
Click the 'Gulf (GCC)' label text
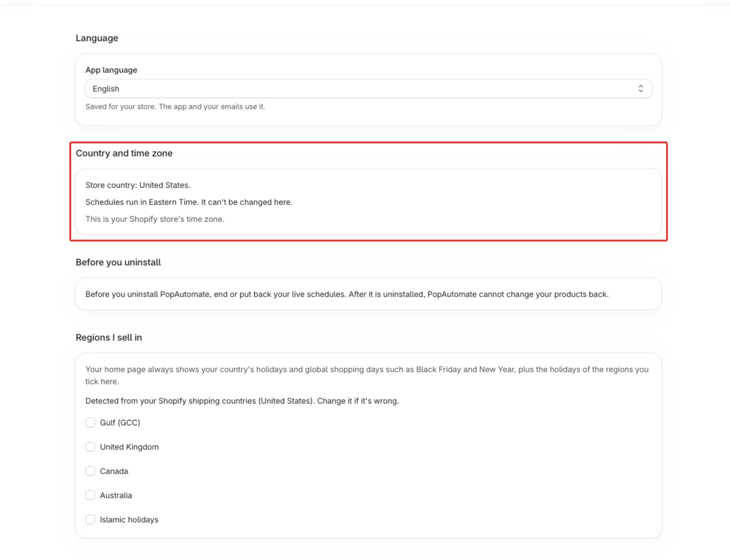click(x=120, y=423)
